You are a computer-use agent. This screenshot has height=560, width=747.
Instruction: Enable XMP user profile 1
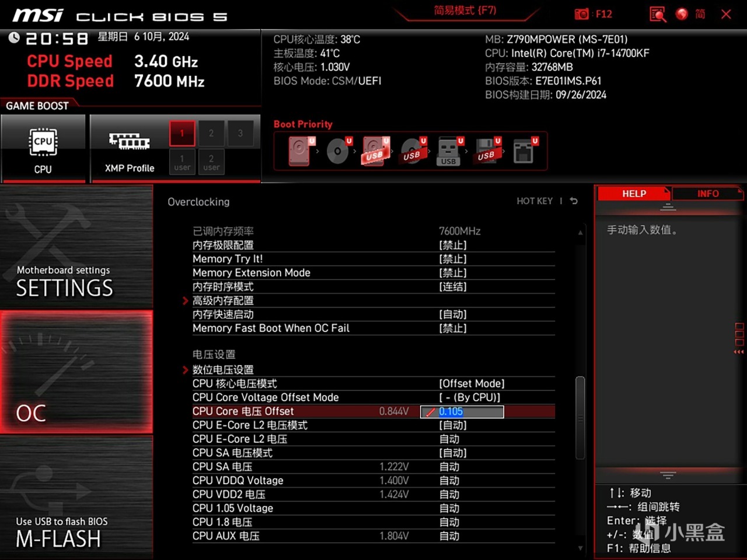pyautogui.click(x=182, y=162)
